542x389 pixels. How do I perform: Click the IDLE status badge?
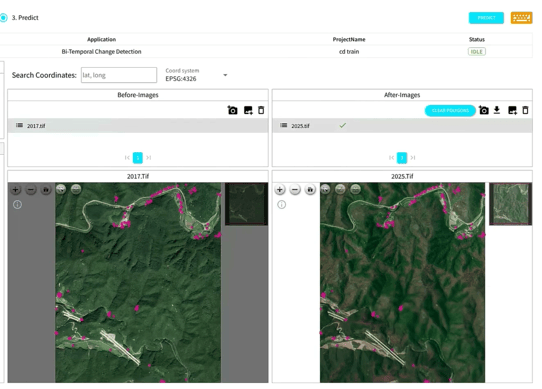click(477, 52)
